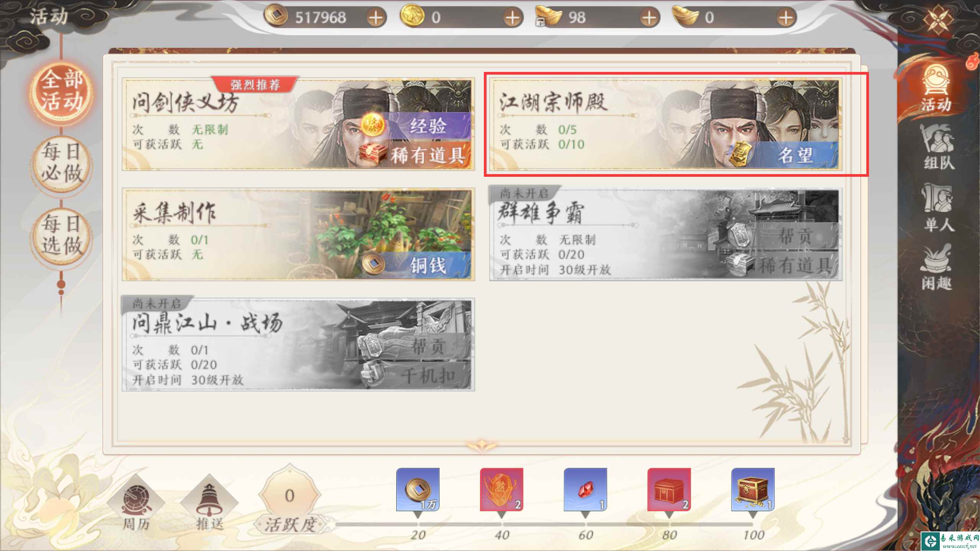Screen dimensions: 980x551
Task: Open 江湖宗师殿 activity card
Action: click(x=665, y=124)
